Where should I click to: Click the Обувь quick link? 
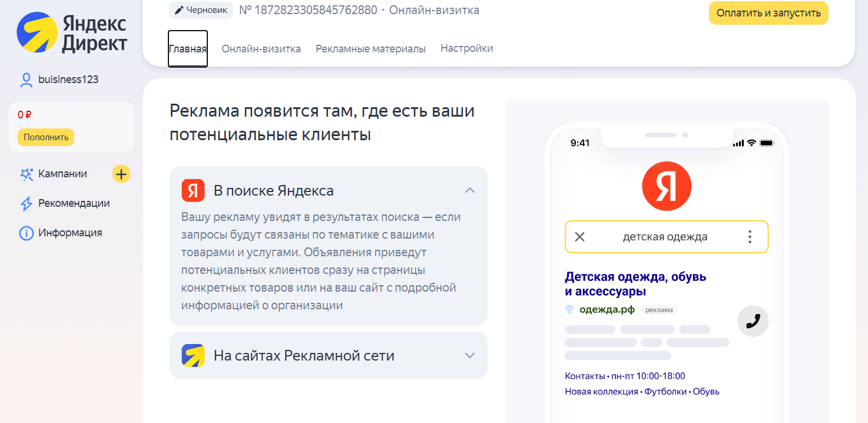(706, 391)
